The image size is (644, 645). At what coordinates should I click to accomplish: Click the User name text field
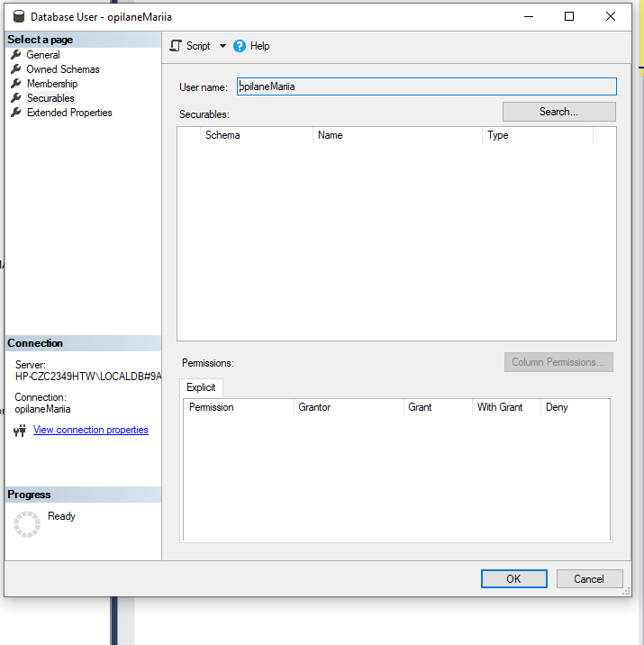426,86
